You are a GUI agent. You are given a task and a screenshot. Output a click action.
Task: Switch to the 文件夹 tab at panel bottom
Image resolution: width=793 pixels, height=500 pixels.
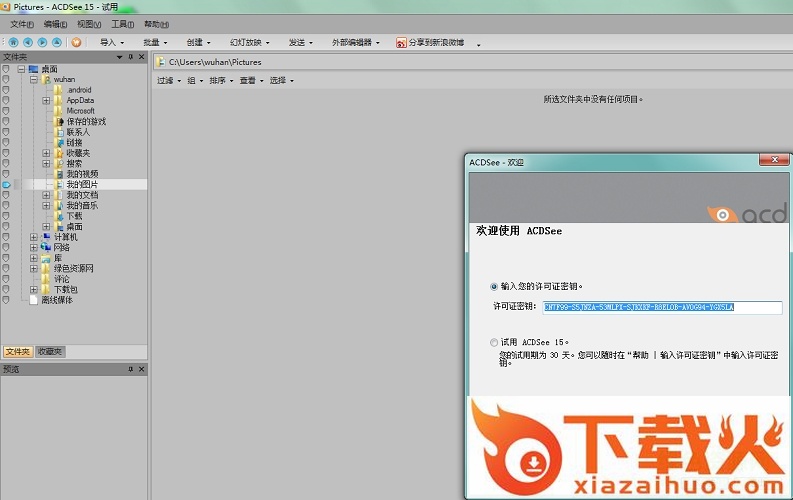18,351
